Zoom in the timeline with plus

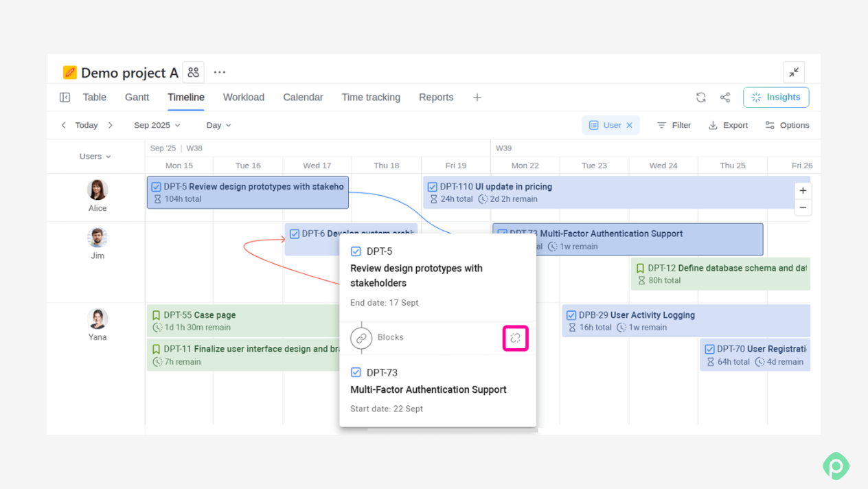(x=803, y=191)
